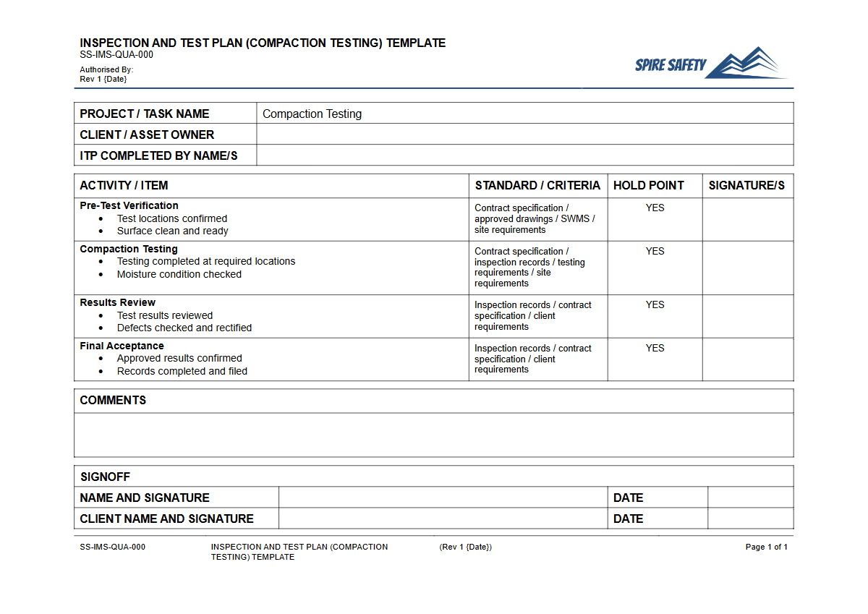868x614 pixels.
Task: Click the 'Moisture condition checked' bullet
Action: pos(179,274)
